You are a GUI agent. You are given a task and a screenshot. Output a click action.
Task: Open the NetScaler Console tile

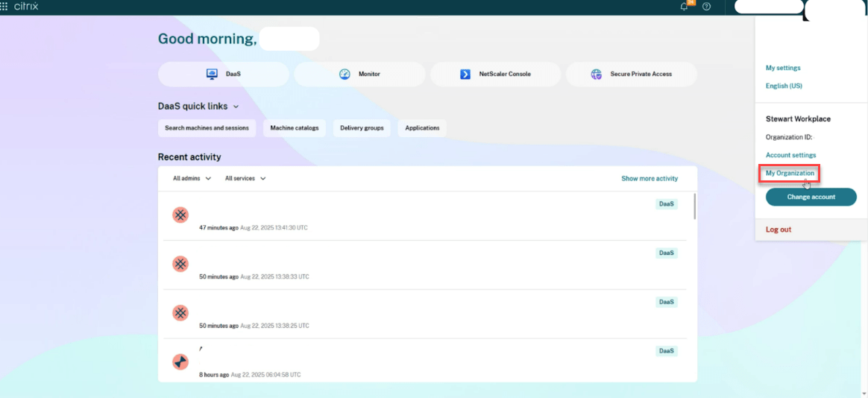(495, 75)
